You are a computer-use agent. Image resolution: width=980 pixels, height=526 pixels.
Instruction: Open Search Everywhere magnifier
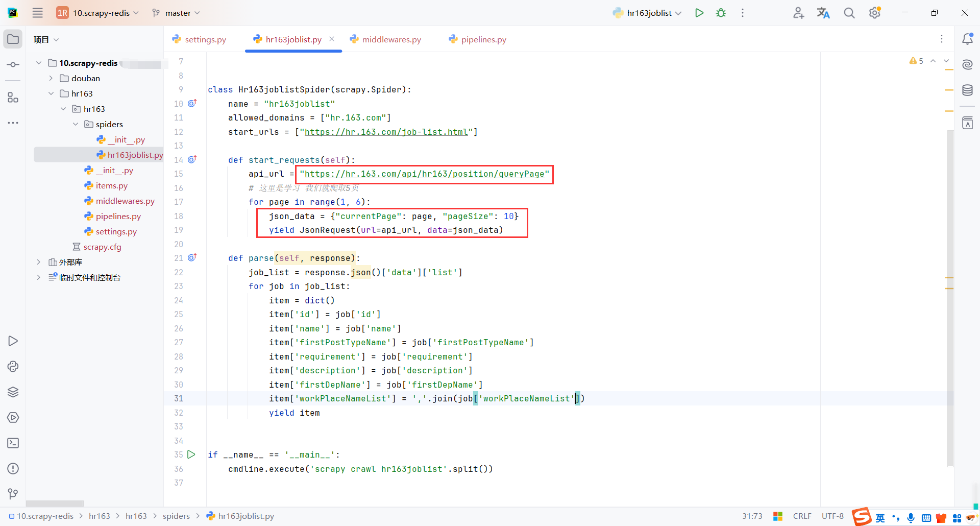point(849,13)
